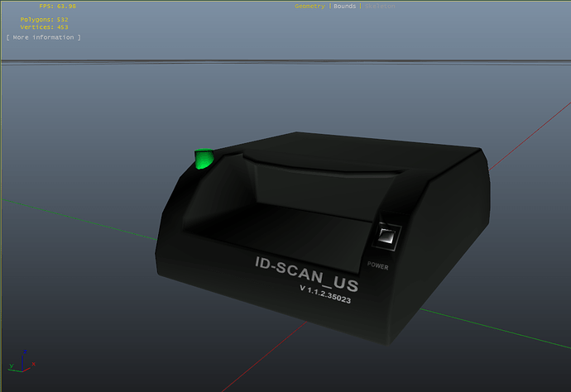Select the greyed-out Skeleton tab
This screenshot has height=392, width=571.
pos(380,6)
